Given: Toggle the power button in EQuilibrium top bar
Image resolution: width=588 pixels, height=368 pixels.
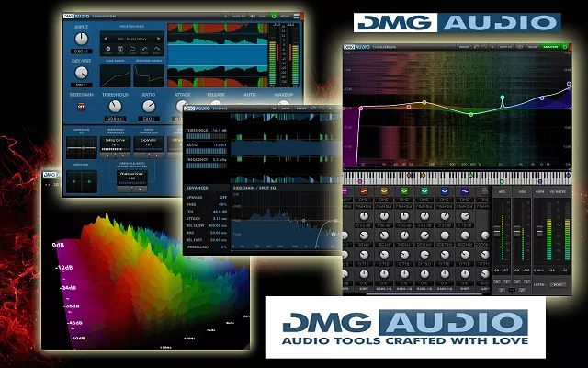Looking at the screenshot, I should pos(566,47).
